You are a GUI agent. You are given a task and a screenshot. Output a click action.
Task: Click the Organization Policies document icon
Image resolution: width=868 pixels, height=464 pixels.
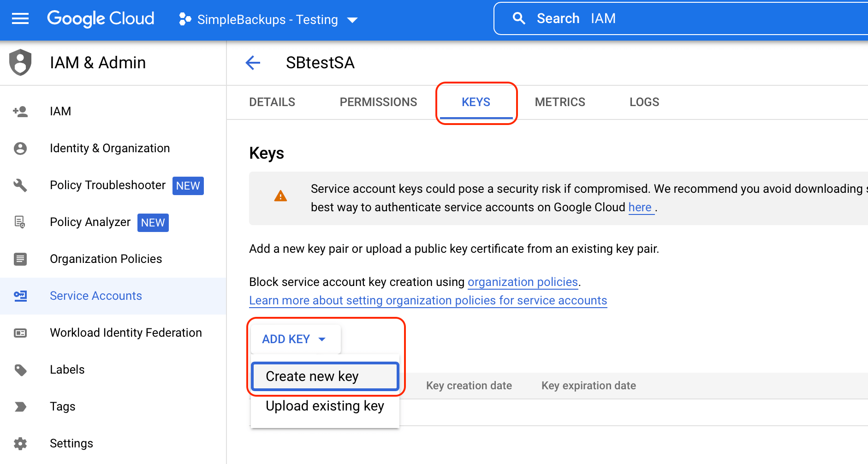point(20,259)
